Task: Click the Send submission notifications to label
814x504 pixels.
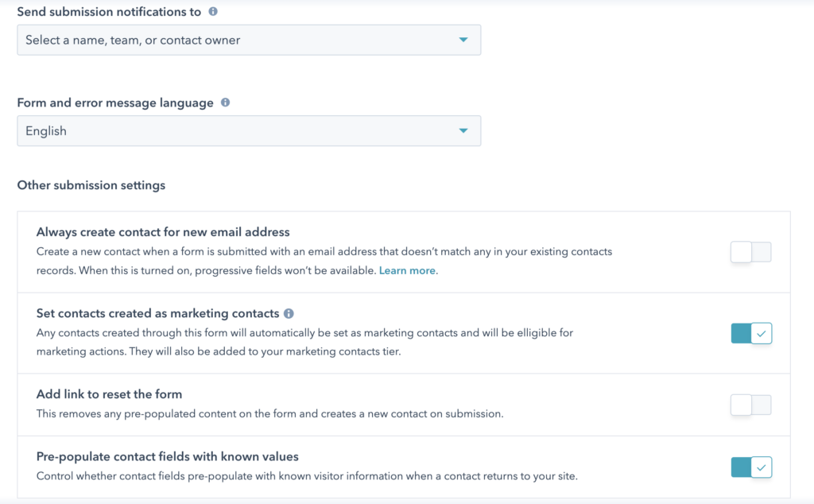Action: tap(109, 12)
